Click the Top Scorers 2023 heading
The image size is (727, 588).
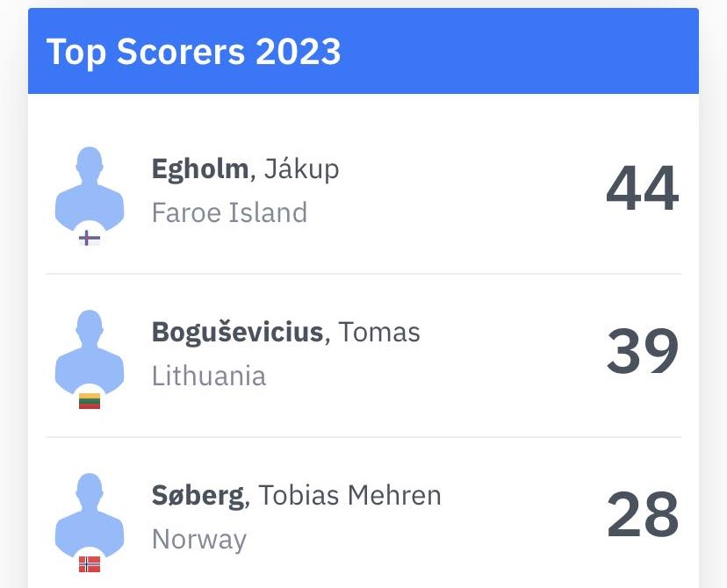(194, 52)
